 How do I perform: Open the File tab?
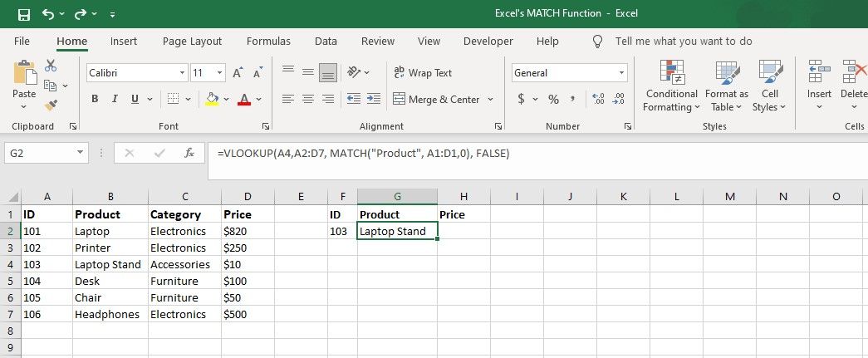22,41
